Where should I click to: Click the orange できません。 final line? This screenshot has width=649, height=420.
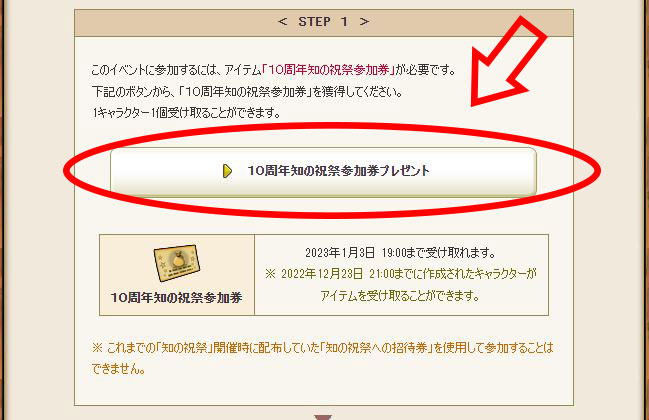(118, 369)
